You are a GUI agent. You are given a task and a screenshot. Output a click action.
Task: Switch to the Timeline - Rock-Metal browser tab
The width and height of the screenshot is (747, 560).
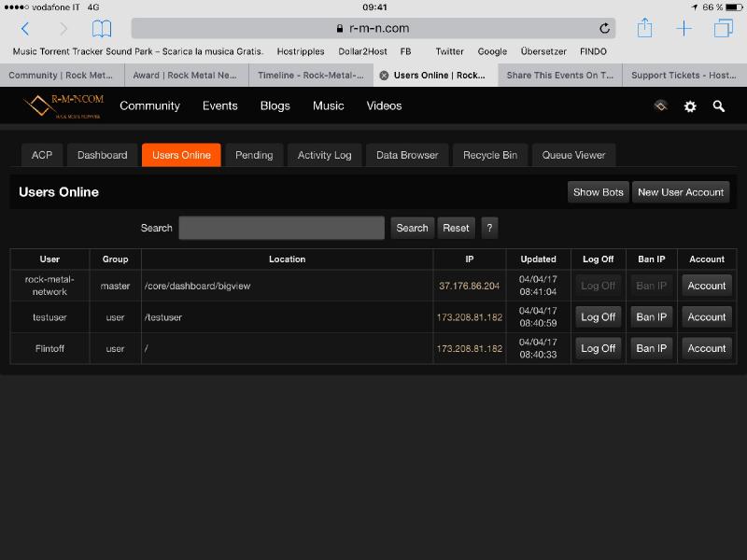click(x=311, y=76)
